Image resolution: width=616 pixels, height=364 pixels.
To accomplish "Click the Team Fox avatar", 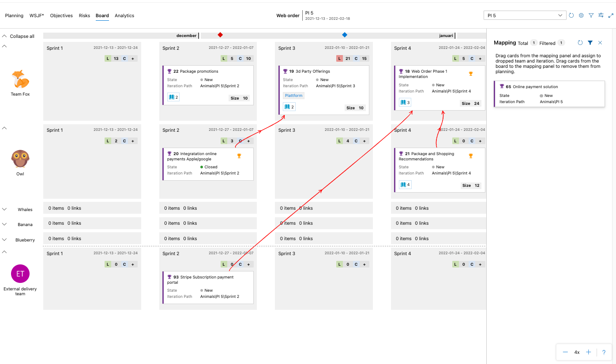I will 20,78.
